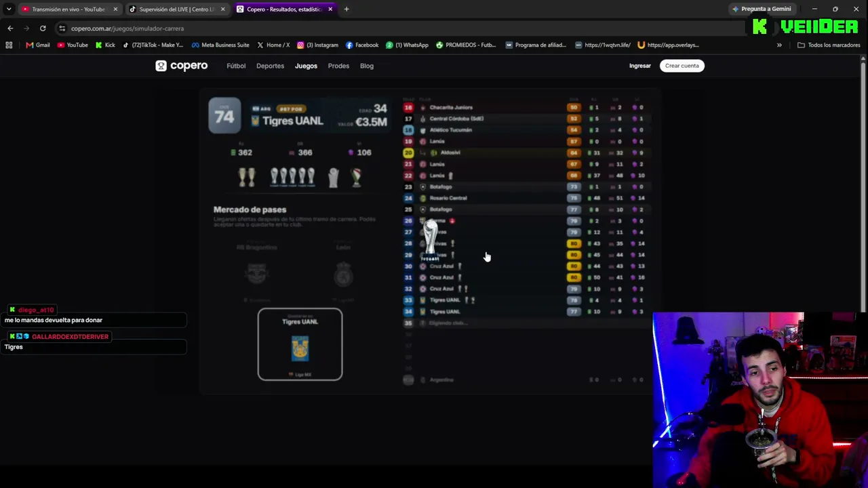Open the Prodes menu item
Image resolution: width=868 pixels, height=488 pixels.
click(x=338, y=66)
